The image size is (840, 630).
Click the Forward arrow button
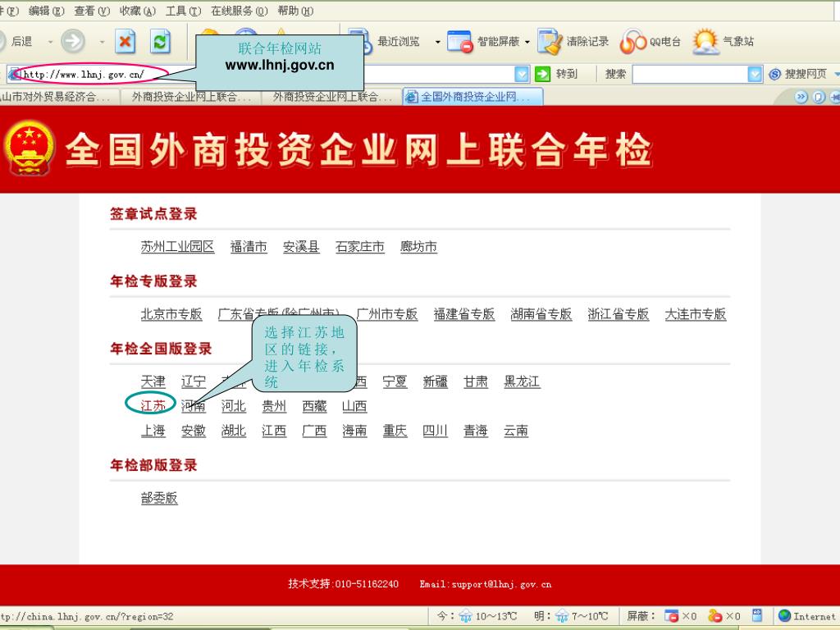(x=73, y=41)
